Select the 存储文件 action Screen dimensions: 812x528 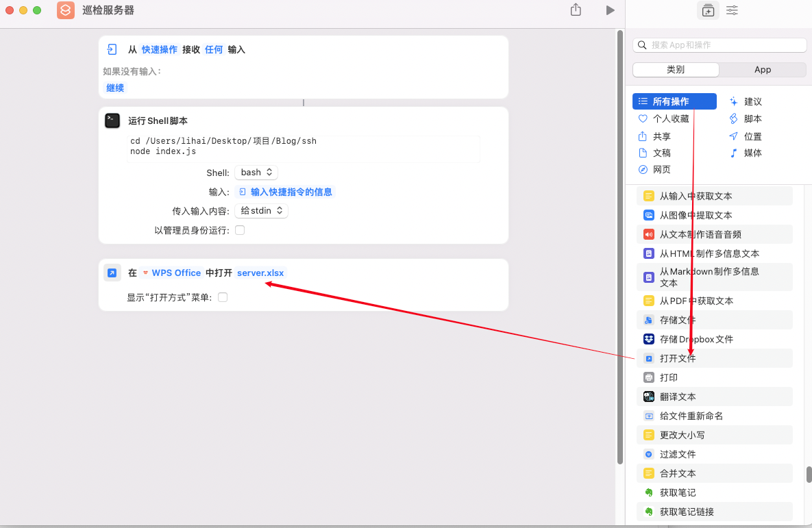coord(714,320)
